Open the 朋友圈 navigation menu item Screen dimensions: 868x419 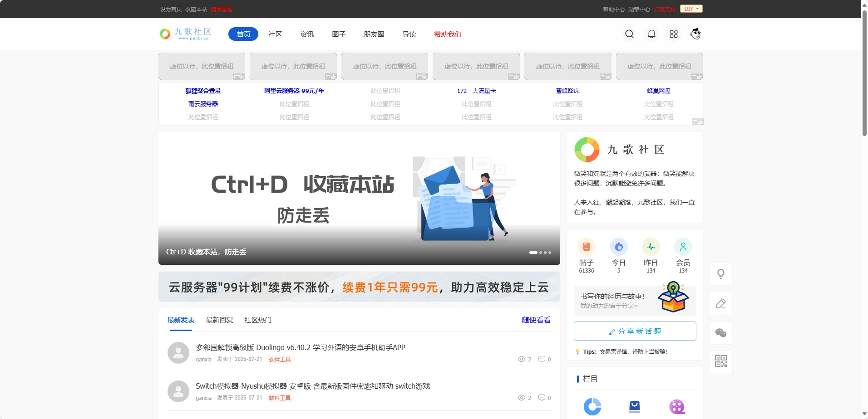pyautogui.click(x=374, y=34)
